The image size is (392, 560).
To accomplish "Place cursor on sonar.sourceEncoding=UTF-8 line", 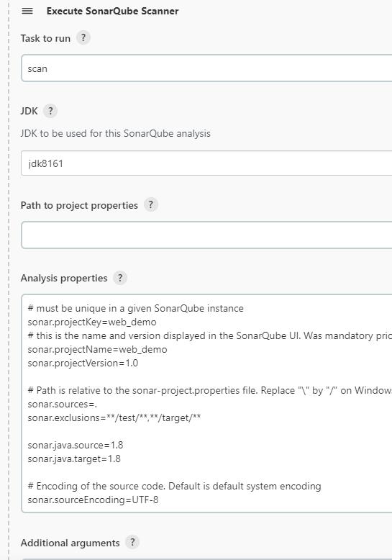I will [x=93, y=500].
